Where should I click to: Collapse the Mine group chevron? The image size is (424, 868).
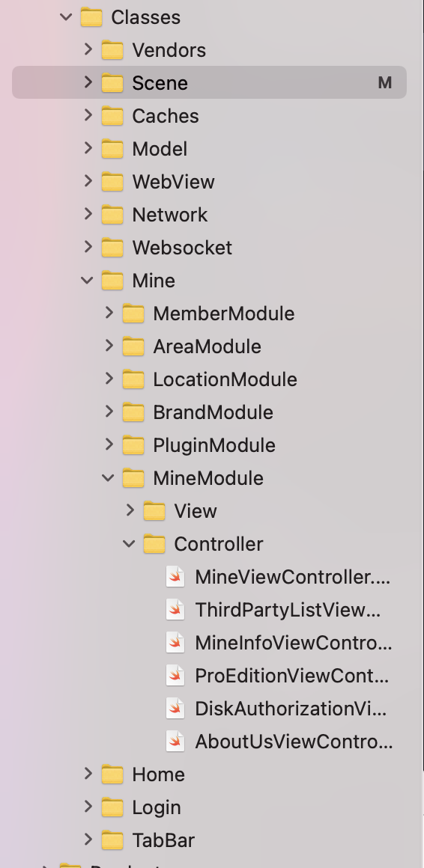(x=87, y=280)
